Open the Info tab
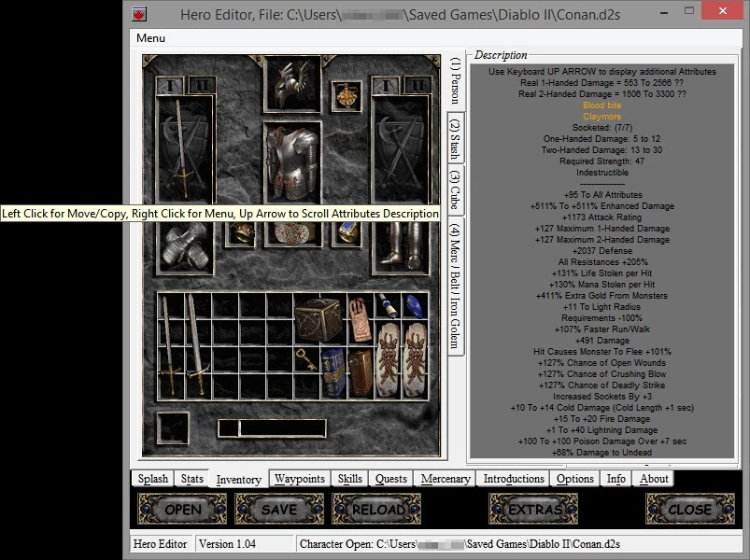 (x=616, y=479)
